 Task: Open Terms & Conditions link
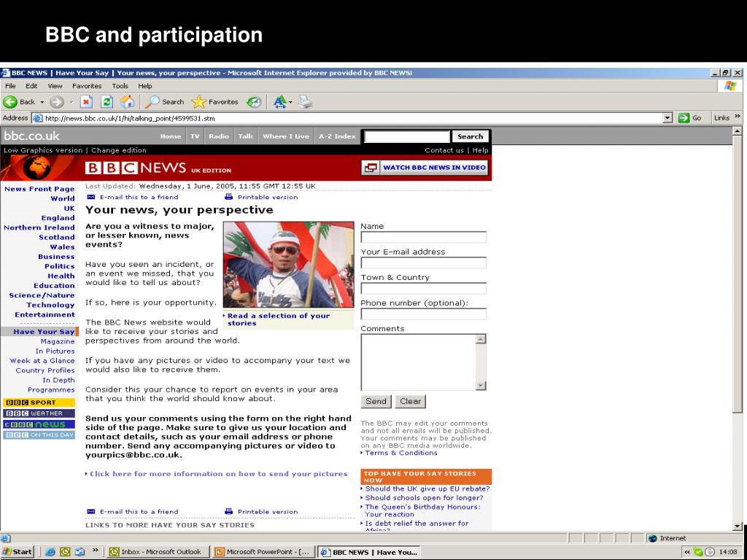[400, 453]
